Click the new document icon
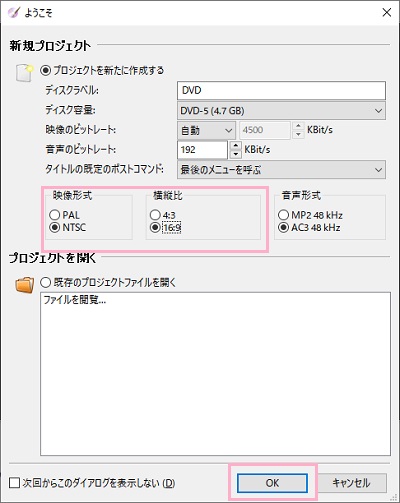This screenshot has height=503, width=400. coord(24,73)
